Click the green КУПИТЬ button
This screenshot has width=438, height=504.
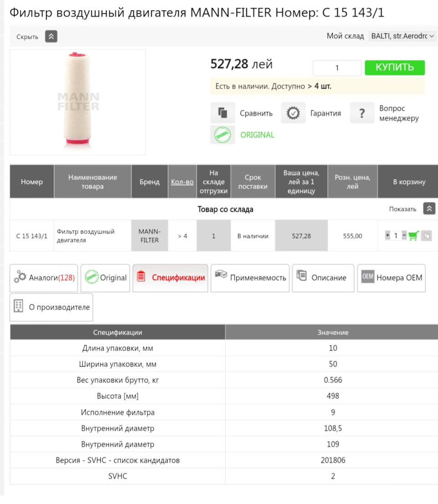pyautogui.click(x=395, y=68)
